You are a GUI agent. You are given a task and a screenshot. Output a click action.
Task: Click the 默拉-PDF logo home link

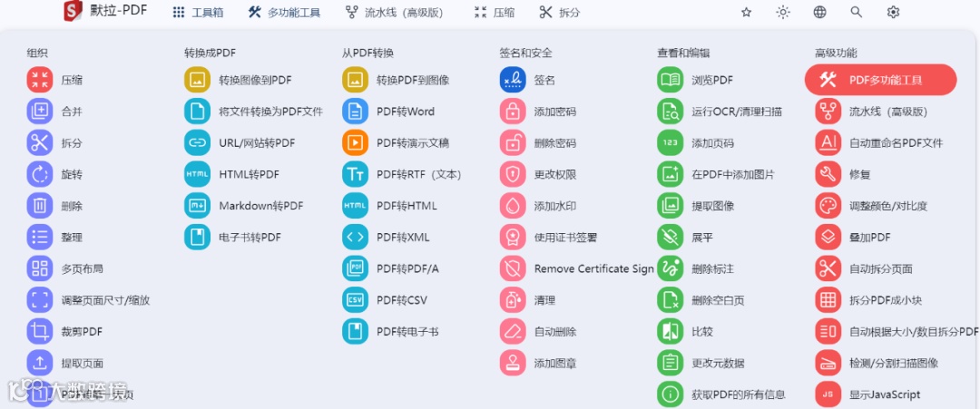tap(105, 11)
